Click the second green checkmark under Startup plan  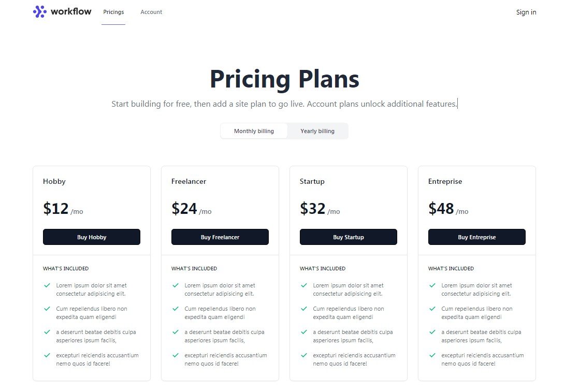click(x=303, y=309)
